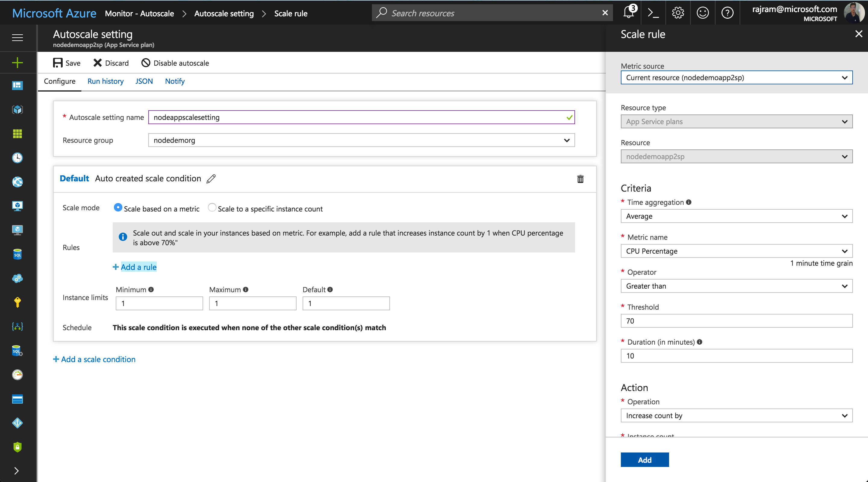The height and width of the screenshot is (482, 868).
Task: Toggle the hamburger menu in sidebar
Action: click(x=17, y=37)
